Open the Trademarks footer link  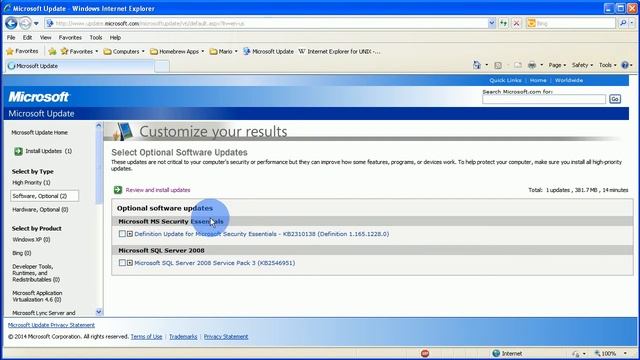tap(183, 337)
